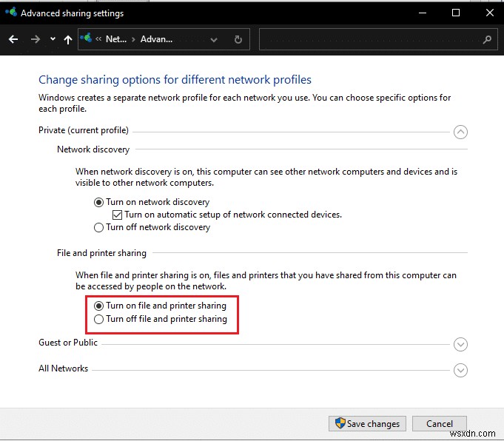The image size is (504, 441).
Task: Click the shield icon on Save changes
Action: pyautogui.click(x=340, y=423)
